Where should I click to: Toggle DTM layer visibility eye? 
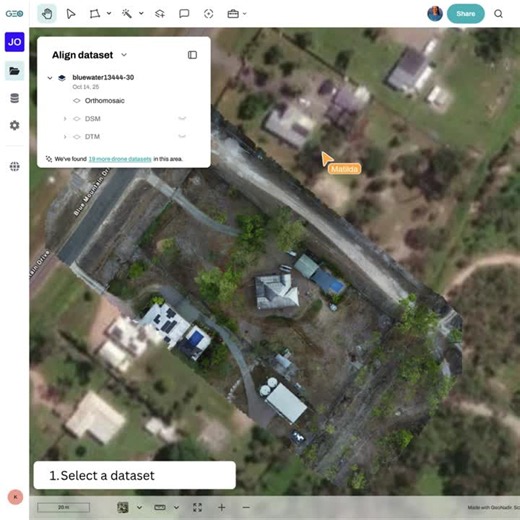click(77, 137)
